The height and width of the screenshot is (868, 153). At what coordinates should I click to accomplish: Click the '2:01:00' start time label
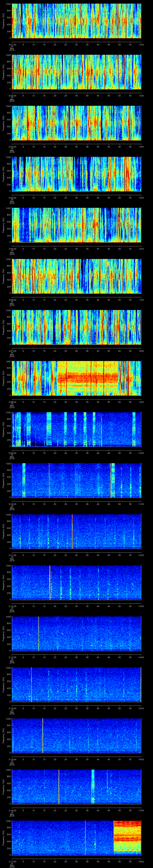[12, 44]
